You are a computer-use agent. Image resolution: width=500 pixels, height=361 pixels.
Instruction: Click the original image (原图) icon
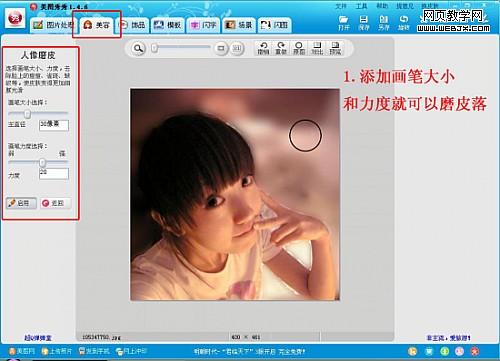click(299, 48)
